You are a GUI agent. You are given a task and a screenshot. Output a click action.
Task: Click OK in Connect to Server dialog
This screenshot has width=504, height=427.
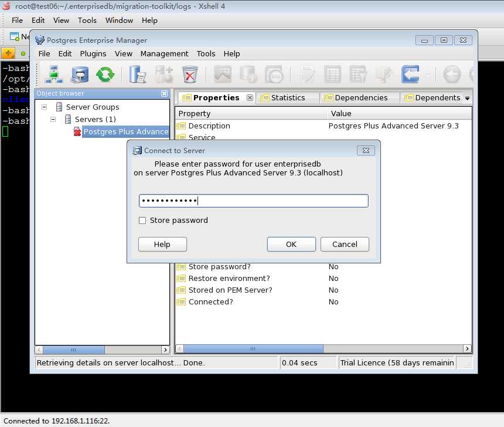coord(291,244)
